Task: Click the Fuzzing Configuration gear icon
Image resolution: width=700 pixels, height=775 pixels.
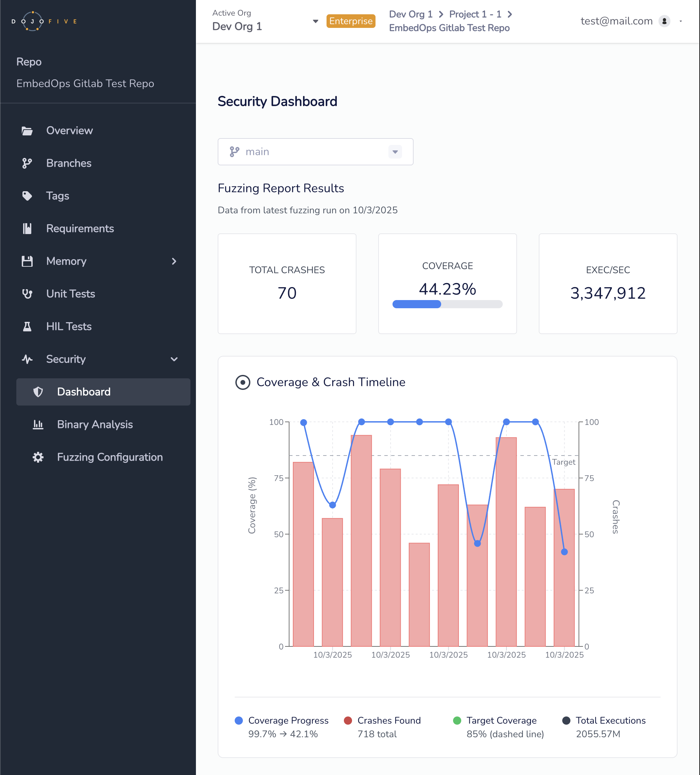Action: click(38, 457)
